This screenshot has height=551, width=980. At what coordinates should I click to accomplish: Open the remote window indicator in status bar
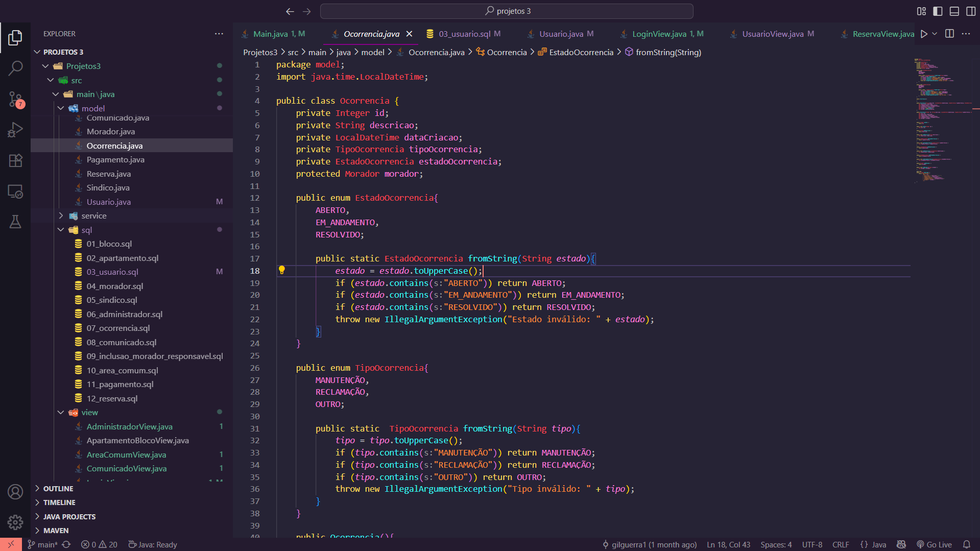point(11,544)
